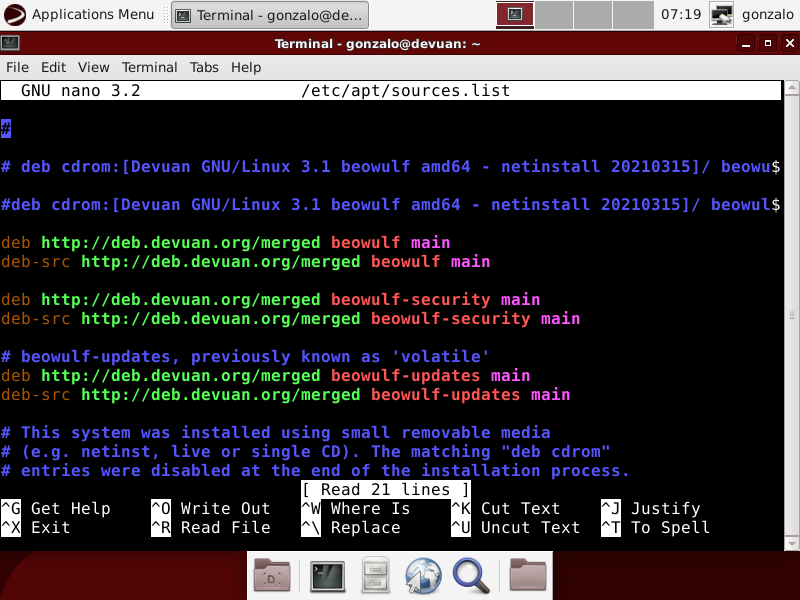This screenshot has width=800, height=600.
Task: Click the '# beowulf-updates, previously known' comment
Action: pyautogui.click(x=245, y=357)
